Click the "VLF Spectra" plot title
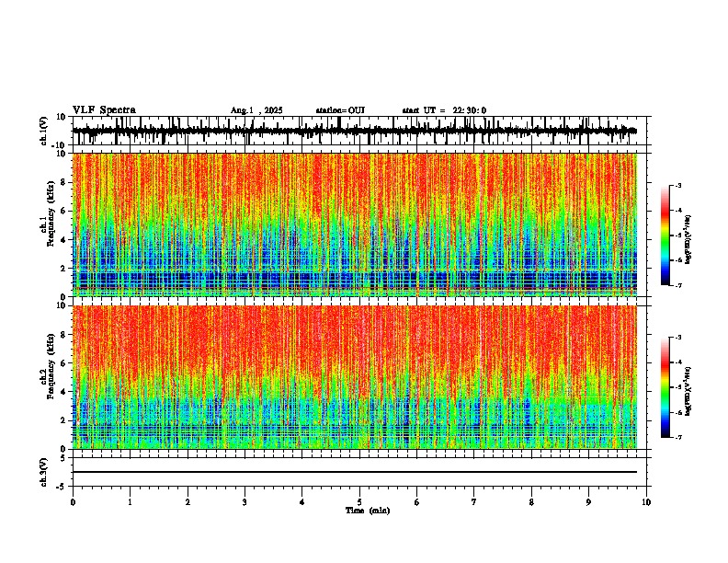 [104, 110]
